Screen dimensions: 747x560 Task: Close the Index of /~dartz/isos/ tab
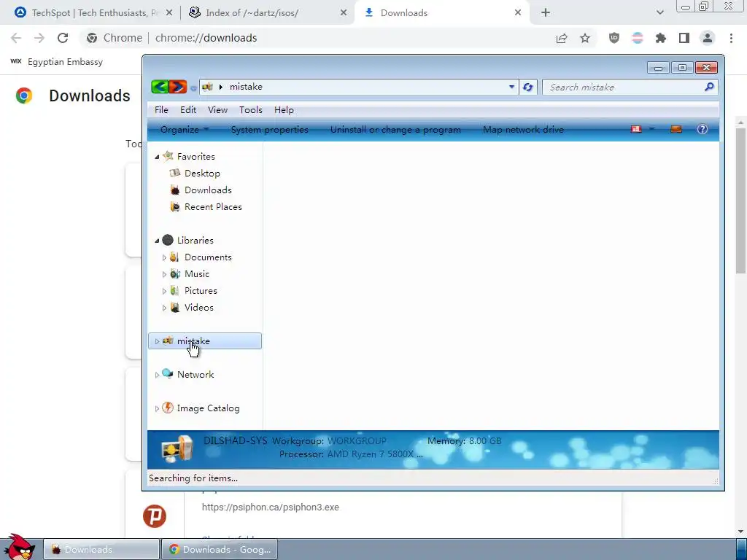point(344,13)
